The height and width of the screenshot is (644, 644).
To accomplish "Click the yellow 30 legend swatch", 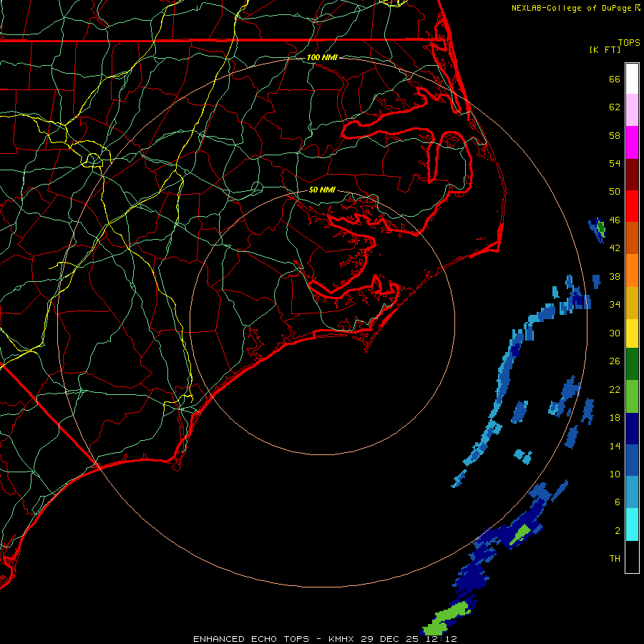I will click(x=632, y=333).
